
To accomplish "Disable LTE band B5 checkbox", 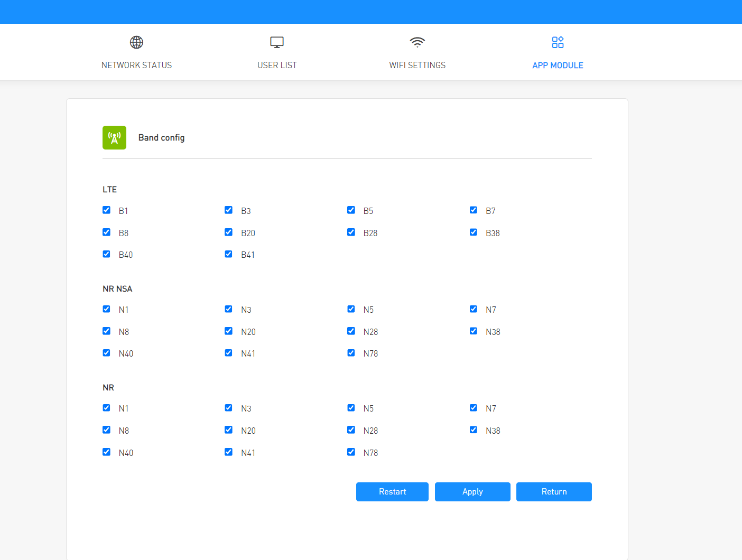I will [x=351, y=210].
